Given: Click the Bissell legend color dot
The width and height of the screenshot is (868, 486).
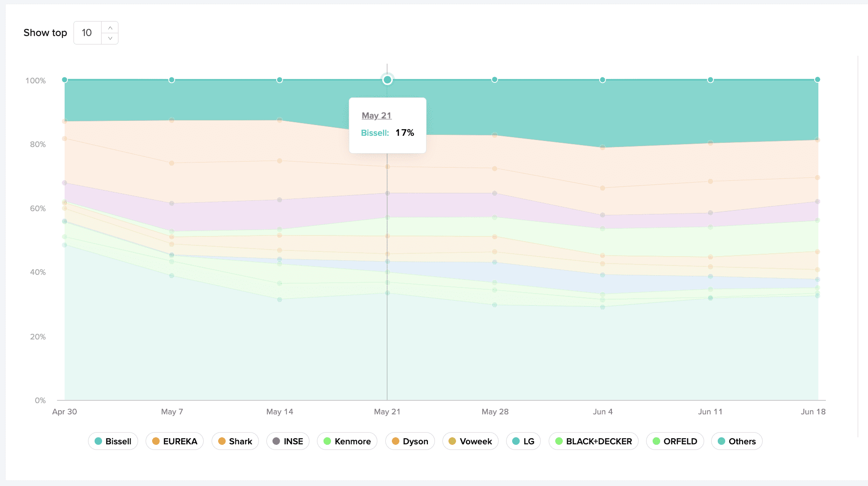Looking at the screenshot, I should coord(99,441).
